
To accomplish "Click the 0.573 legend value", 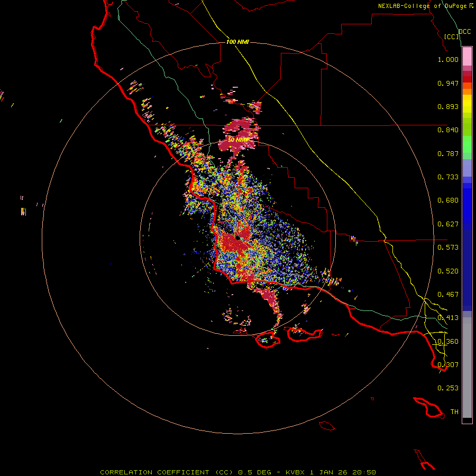I will coord(448,248).
